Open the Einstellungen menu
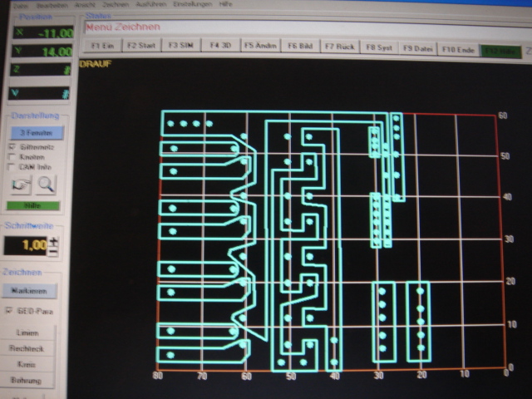 coord(190,4)
